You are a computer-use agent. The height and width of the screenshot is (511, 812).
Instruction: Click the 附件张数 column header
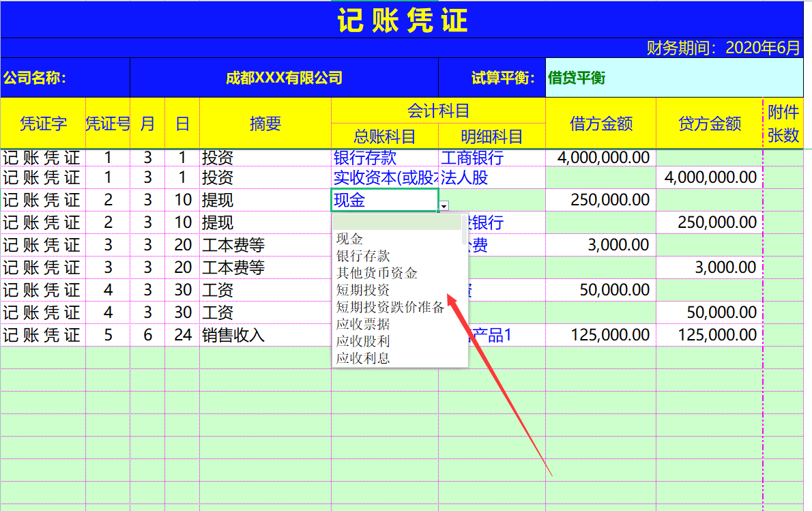(x=783, y=123)
